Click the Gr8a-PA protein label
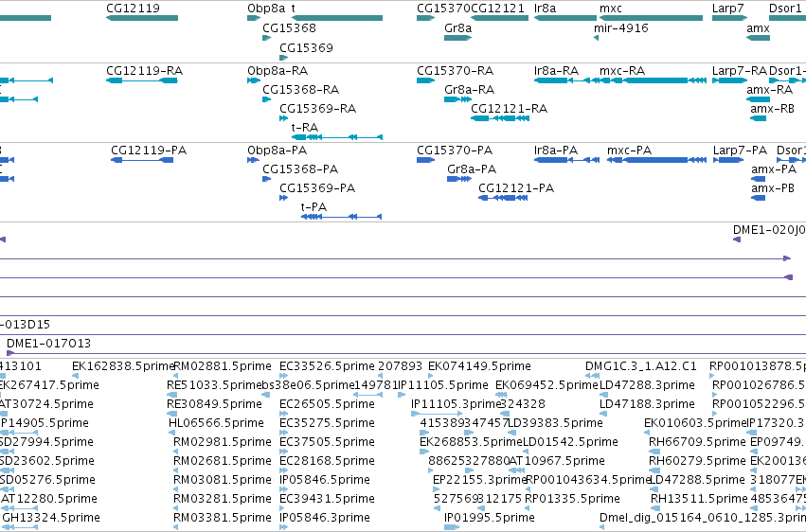 point(472,168)
